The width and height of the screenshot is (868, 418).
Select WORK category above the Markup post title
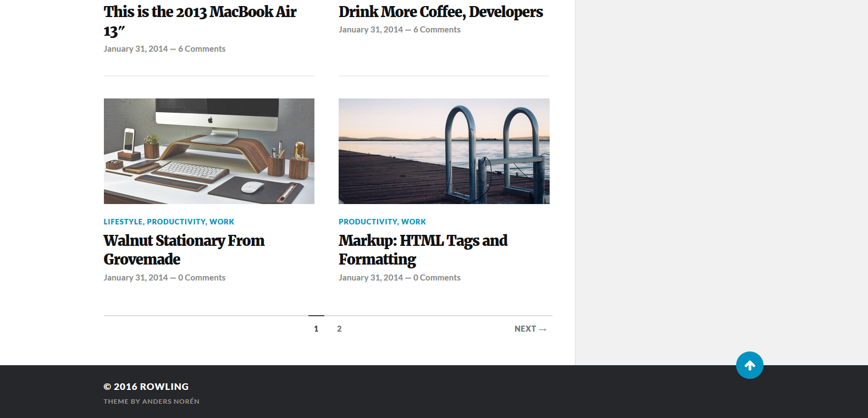point(413,222)
